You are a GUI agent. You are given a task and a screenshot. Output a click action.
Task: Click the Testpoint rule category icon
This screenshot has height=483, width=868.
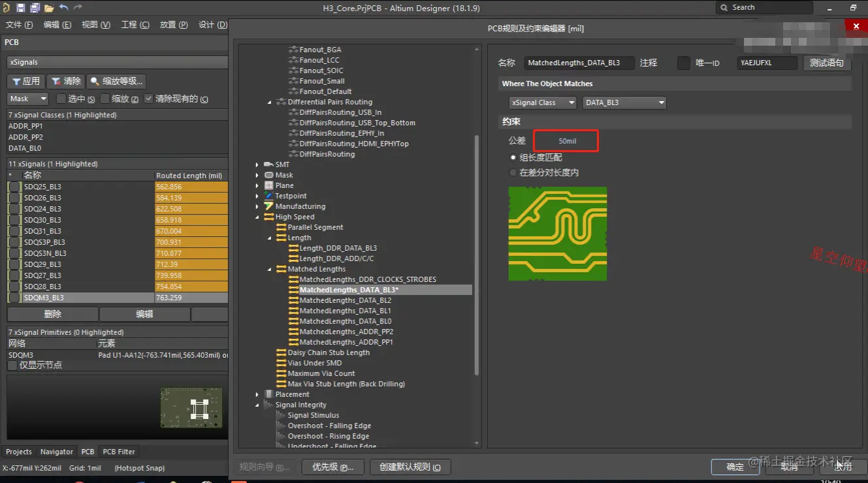[268, 196]
